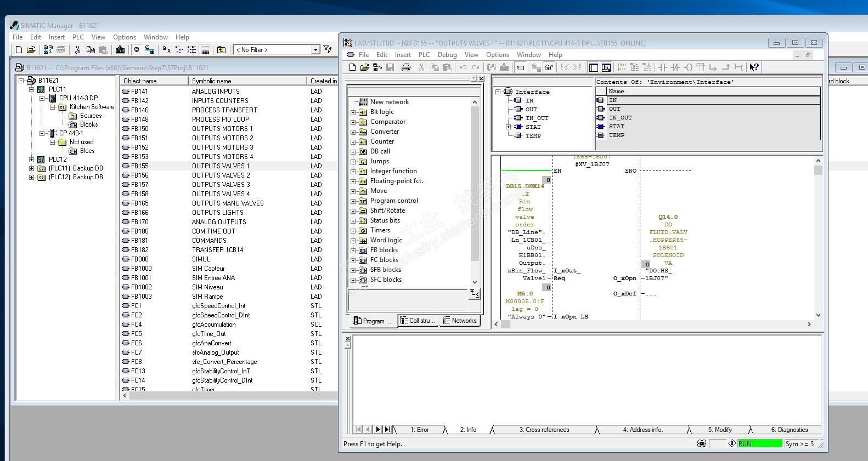Toggle Overviews panel button in LAD toolbar

click(593, 67)
